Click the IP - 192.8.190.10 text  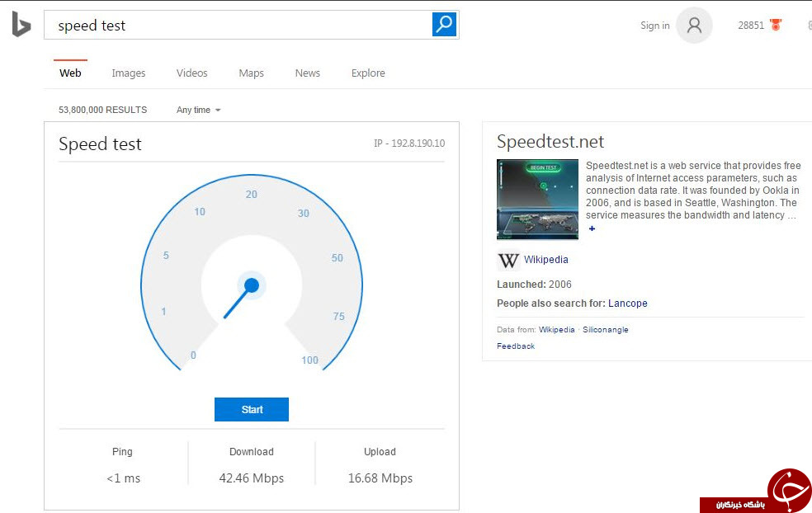pyautogui.click(x=409, y=144)
